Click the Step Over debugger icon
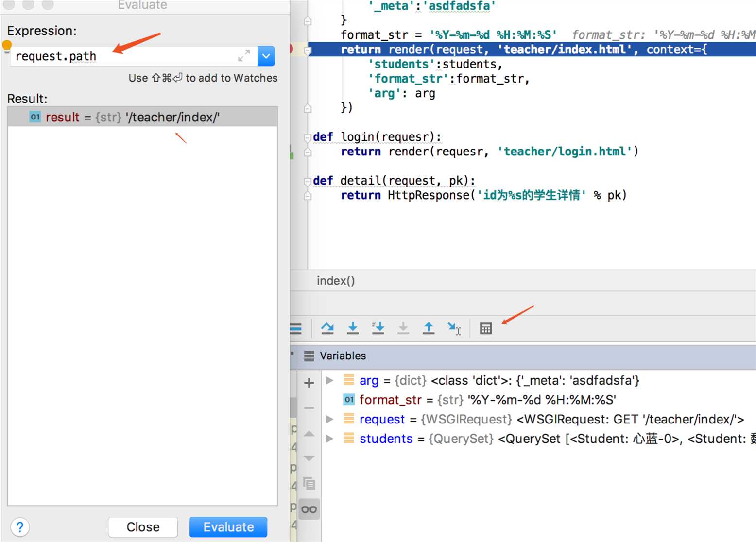The width and height of the screenshot is (756, 542). pyautogui.click(x=327, y=329)
